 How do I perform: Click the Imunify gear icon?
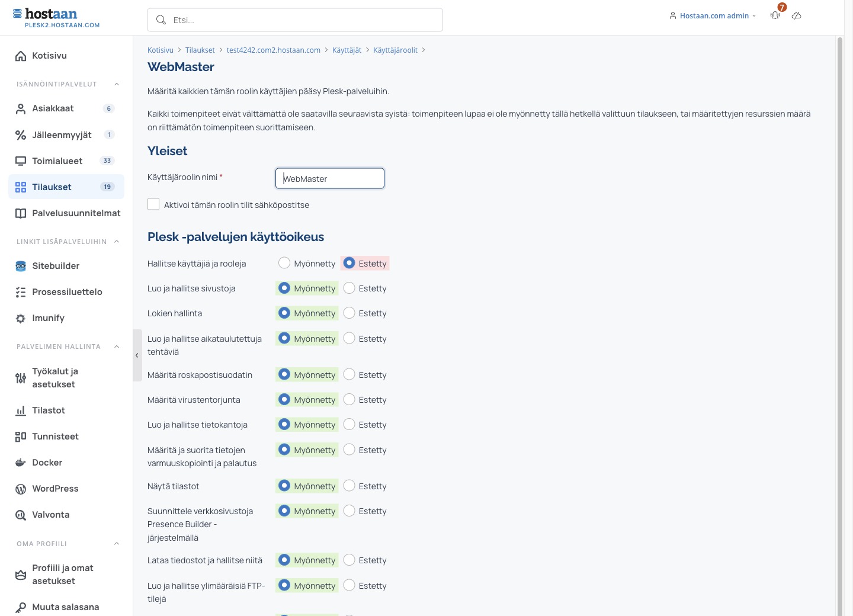coord(21,318)
